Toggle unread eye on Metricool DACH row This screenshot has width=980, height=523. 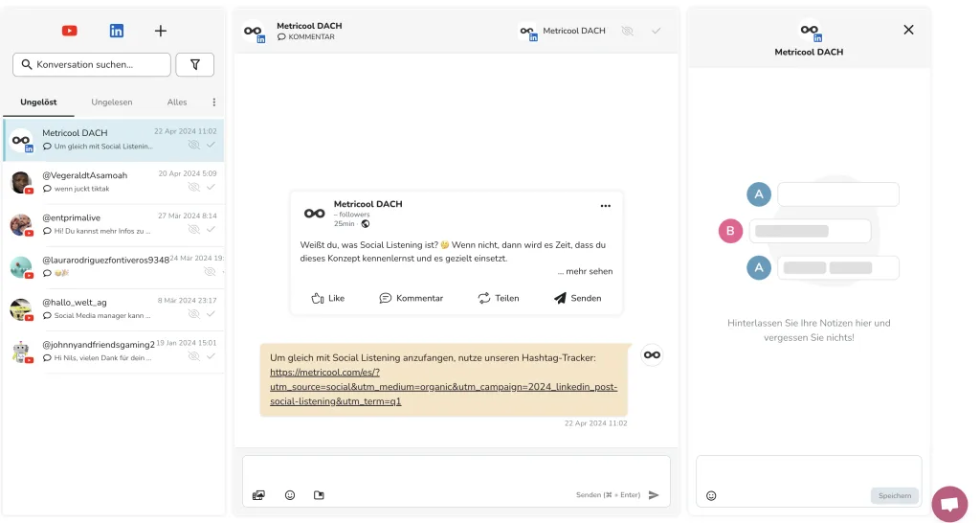[x=193, y=146]
